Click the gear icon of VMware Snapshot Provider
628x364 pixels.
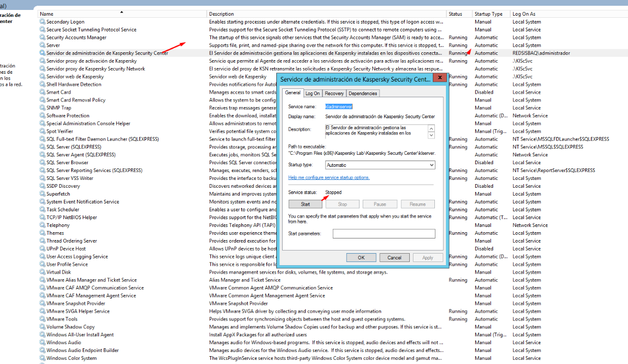tap(42, 303)
